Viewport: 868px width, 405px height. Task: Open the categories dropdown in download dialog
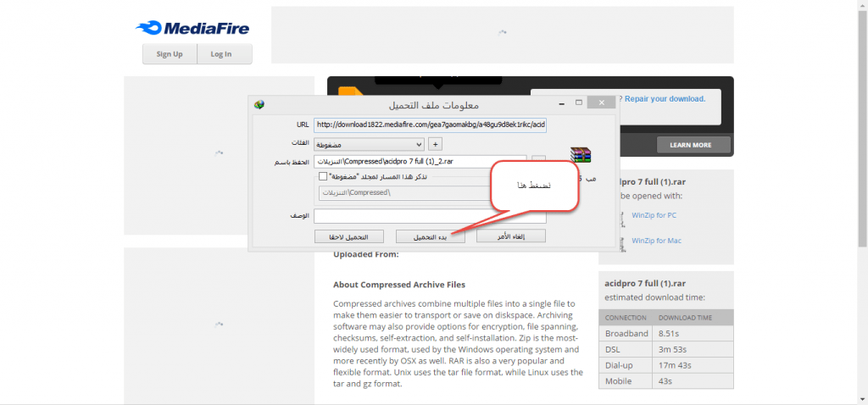click(369, 145)
